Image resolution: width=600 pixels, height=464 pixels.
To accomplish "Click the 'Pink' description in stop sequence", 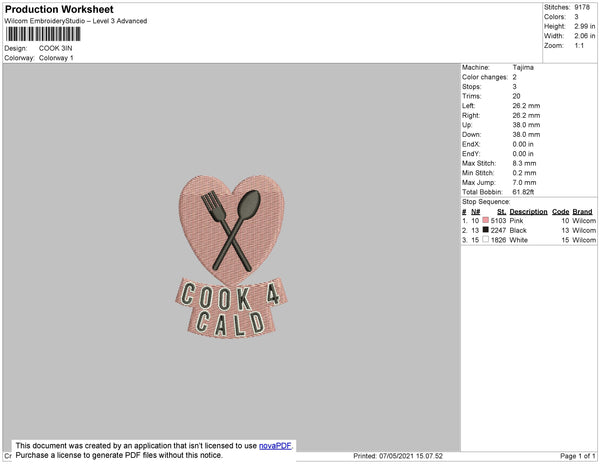I will tap(516, 221).
